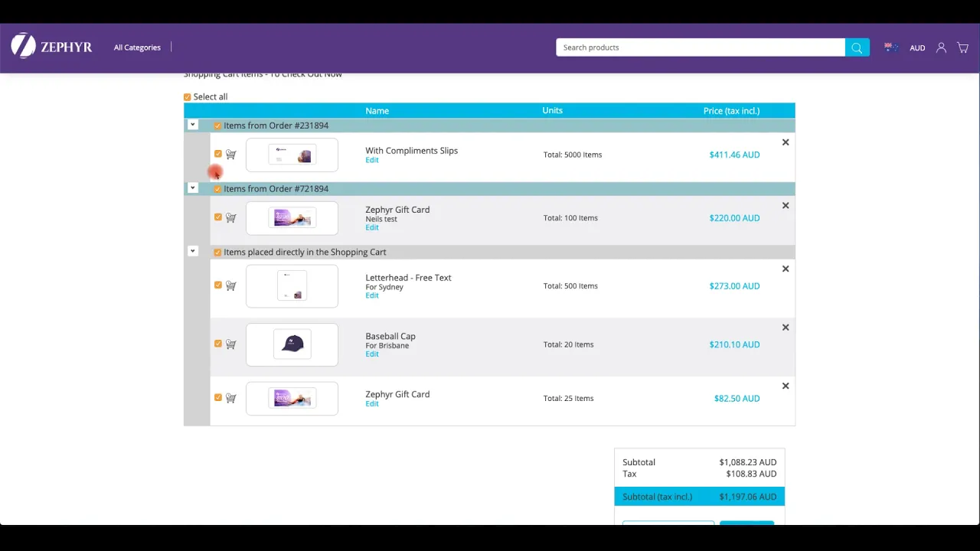Remove With Compliments Slips with X
The height and width of the screenshot is (551, 980).
[x=785, y=142]
